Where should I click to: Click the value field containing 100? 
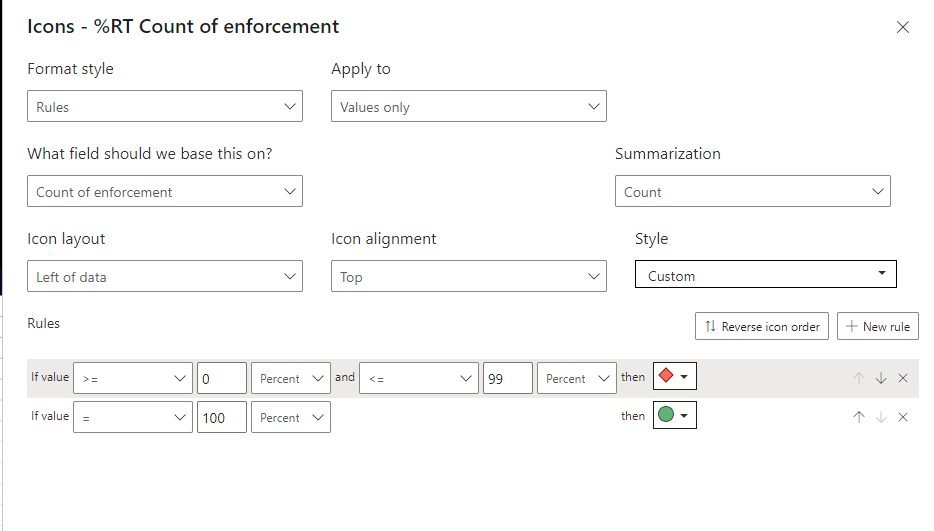(222, 417)
